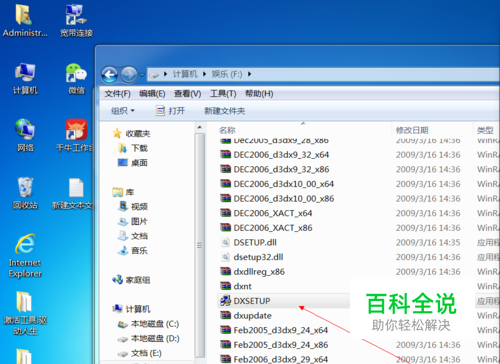This screenshot has height=364, width=500.
Task: Click the dxdllreg_x86 archive icon
Action: (226, 272)
